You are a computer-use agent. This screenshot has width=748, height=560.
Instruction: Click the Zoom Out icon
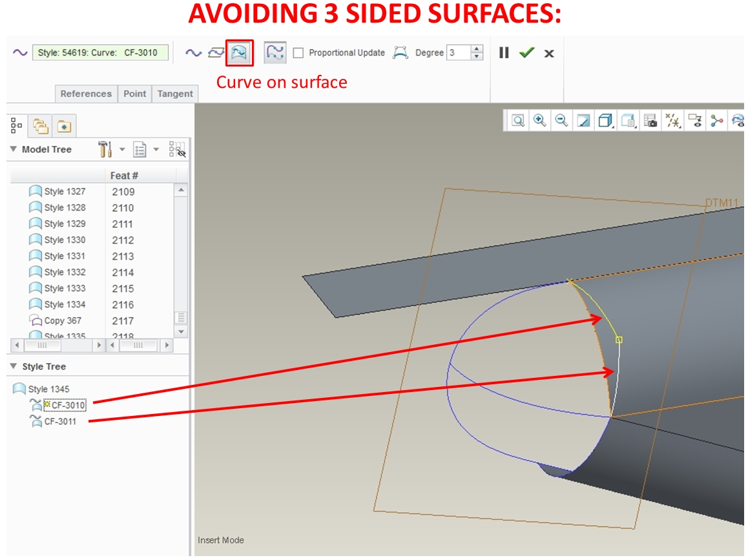click(x=561, y=120)
